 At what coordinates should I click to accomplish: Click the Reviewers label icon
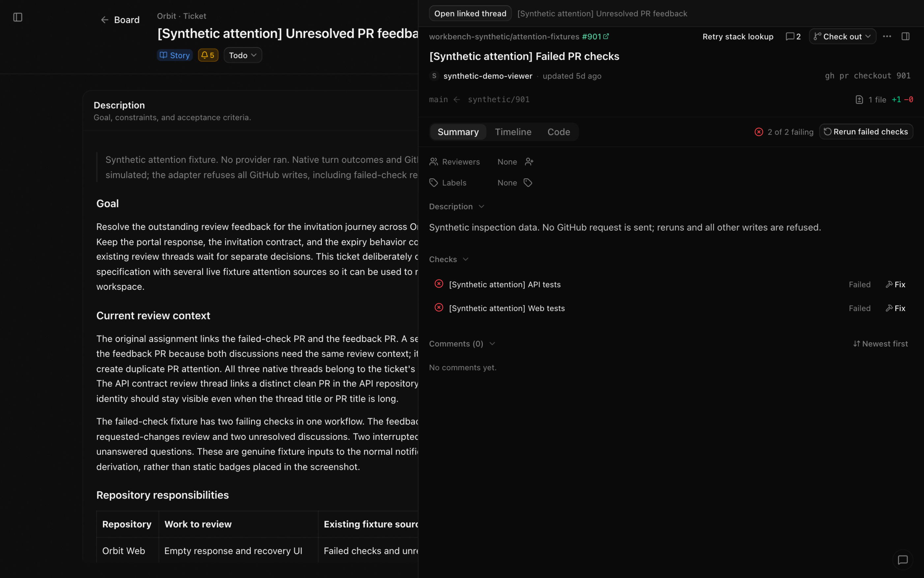pyautogui.click(x=434, y=162)
